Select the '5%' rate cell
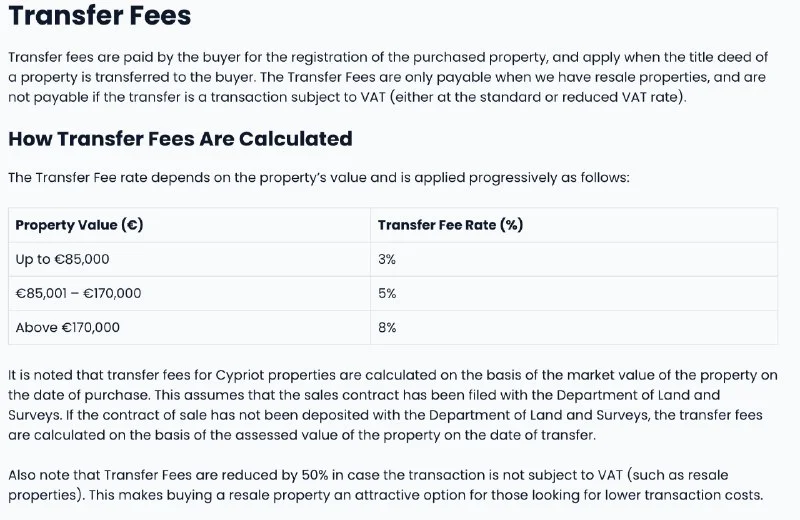The height and width of the screenshot is (520, 800). [x=387, y=293]
